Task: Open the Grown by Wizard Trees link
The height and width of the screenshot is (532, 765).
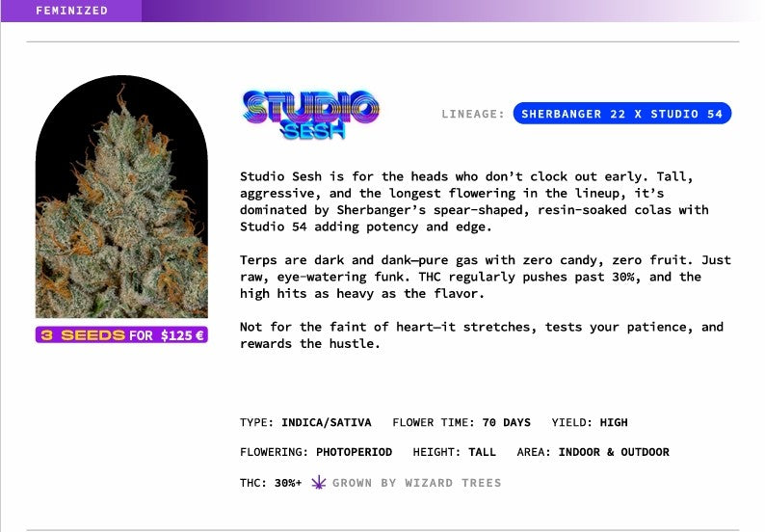Action: click(x=416, y=483)
